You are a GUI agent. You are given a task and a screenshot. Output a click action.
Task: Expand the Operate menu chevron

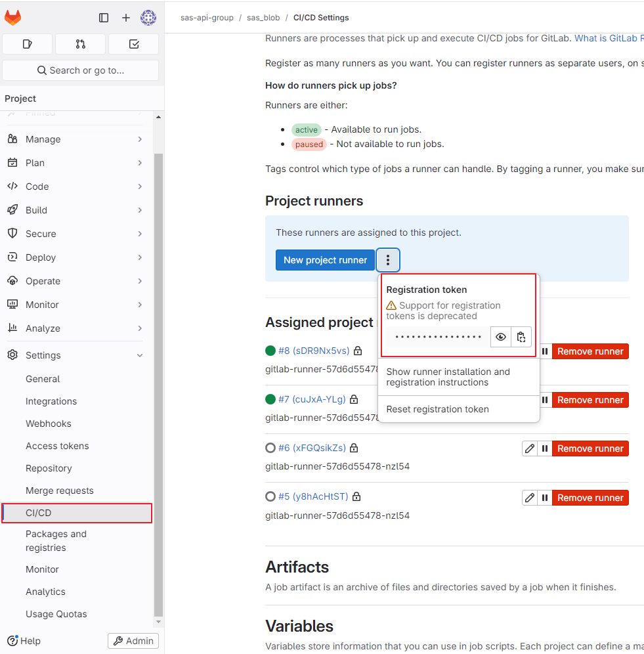click(140, 281)
